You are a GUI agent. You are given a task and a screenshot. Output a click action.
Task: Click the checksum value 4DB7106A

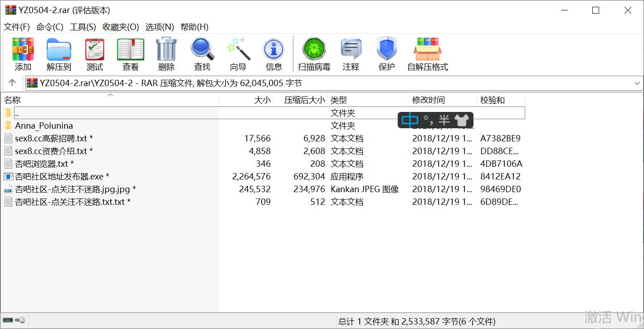pyautogui.click(x=502, y=164)
